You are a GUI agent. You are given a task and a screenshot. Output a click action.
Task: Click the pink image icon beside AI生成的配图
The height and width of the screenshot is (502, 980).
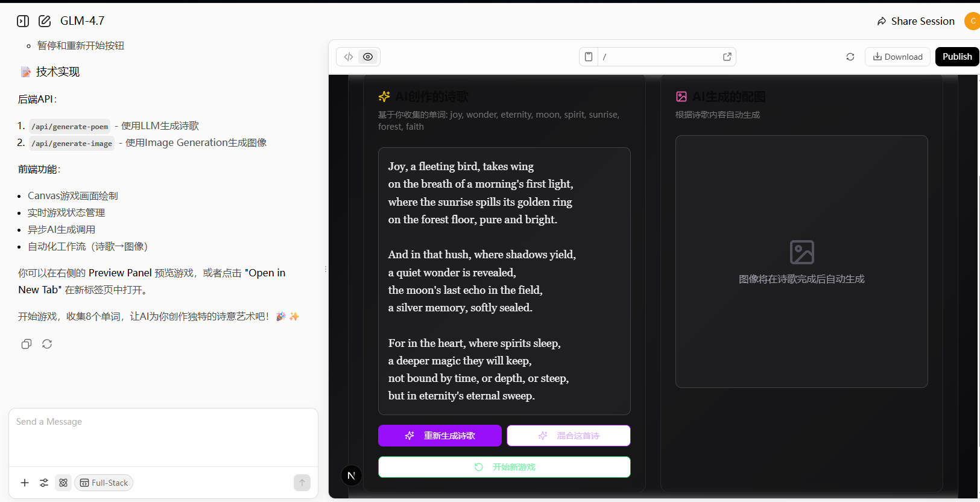(x=681, y=97)
